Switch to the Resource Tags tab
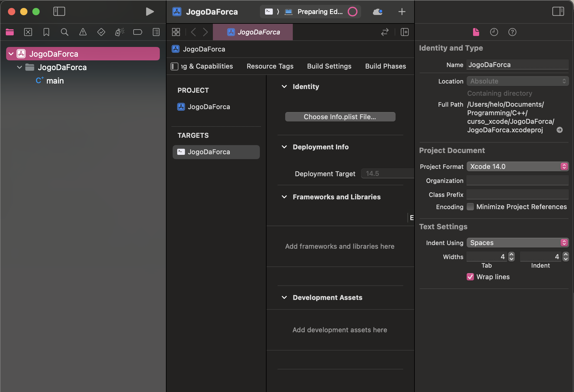 tap(270, 66)
